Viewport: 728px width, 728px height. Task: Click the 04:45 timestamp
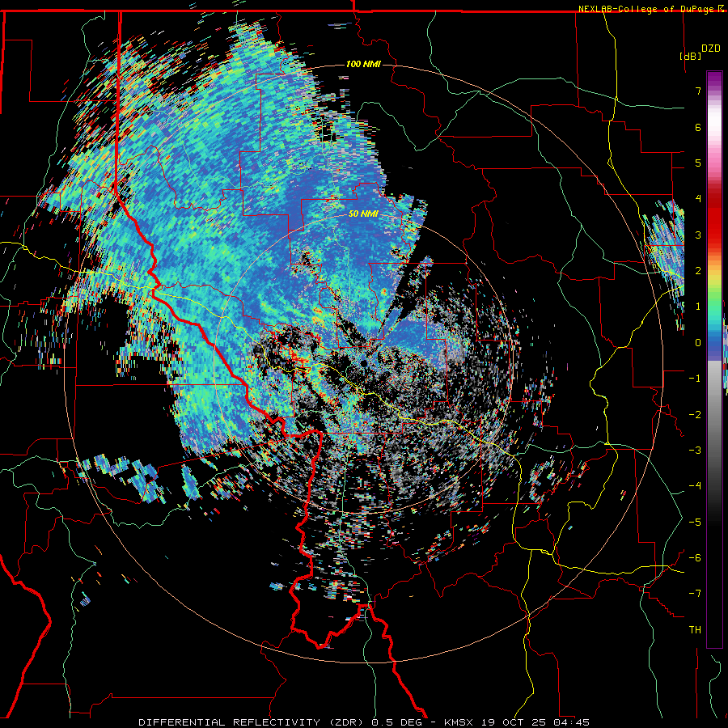[572, 722]
